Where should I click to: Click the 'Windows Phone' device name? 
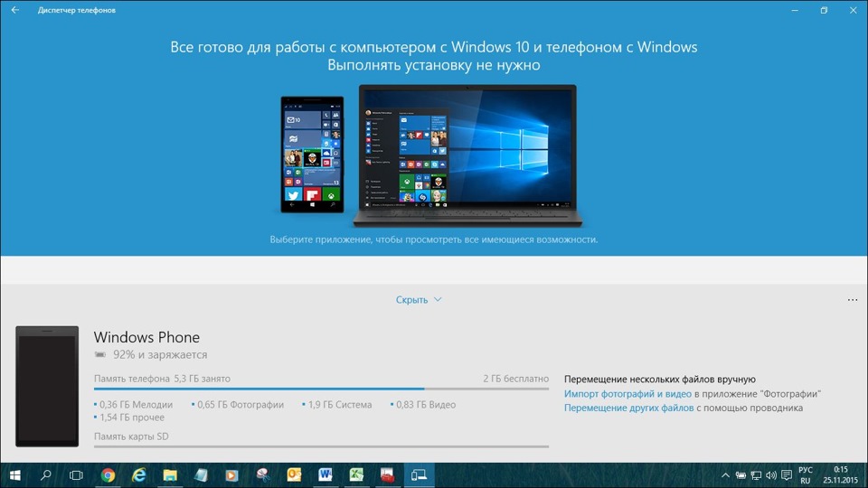pos(146,337)
